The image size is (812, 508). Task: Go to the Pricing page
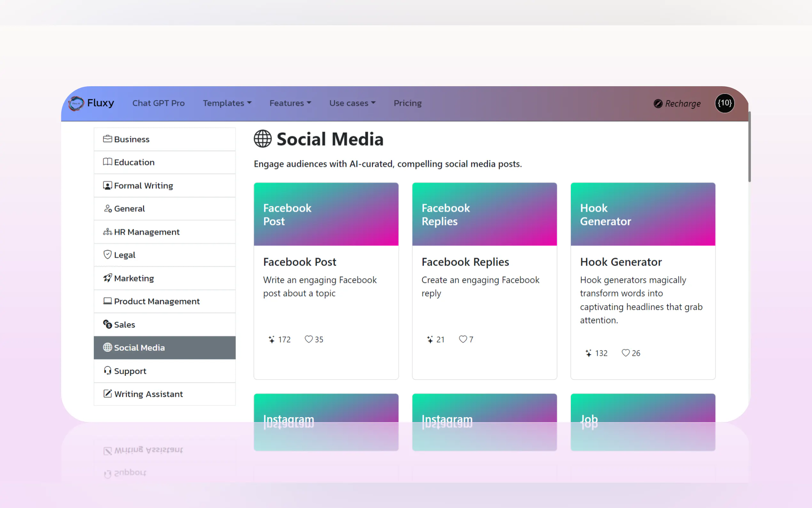click(408, 103)
